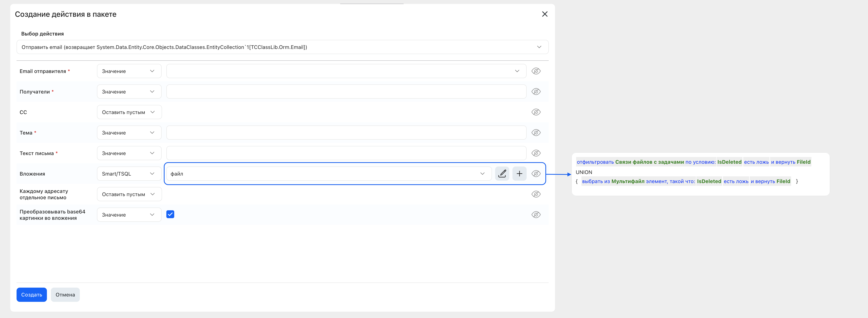Open the файл combo box
This screenshot has height=318, width=868.
click(x=329, y=174)
